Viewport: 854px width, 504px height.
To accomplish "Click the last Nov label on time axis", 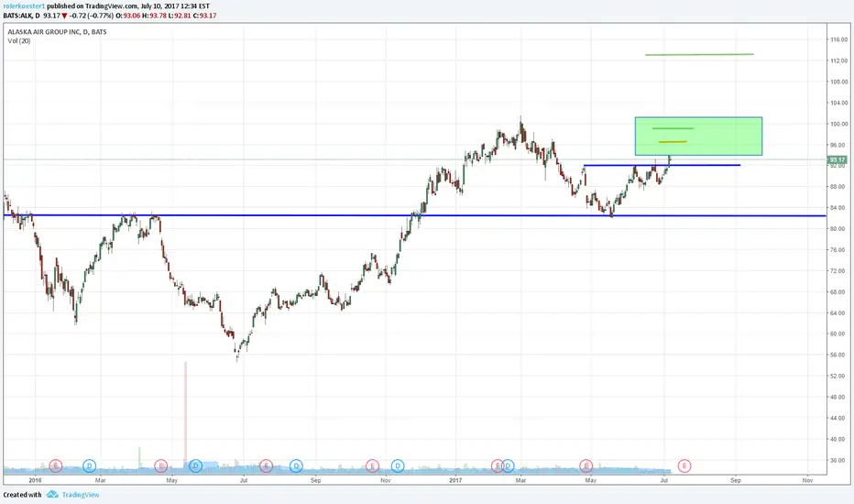I will [x=807, y=480].
